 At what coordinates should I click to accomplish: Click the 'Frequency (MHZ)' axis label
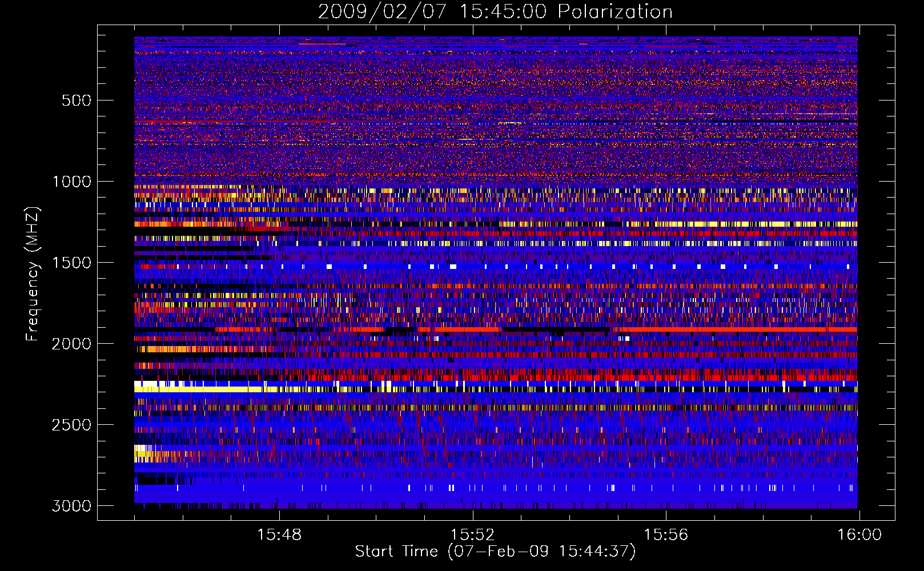[32, 274]
